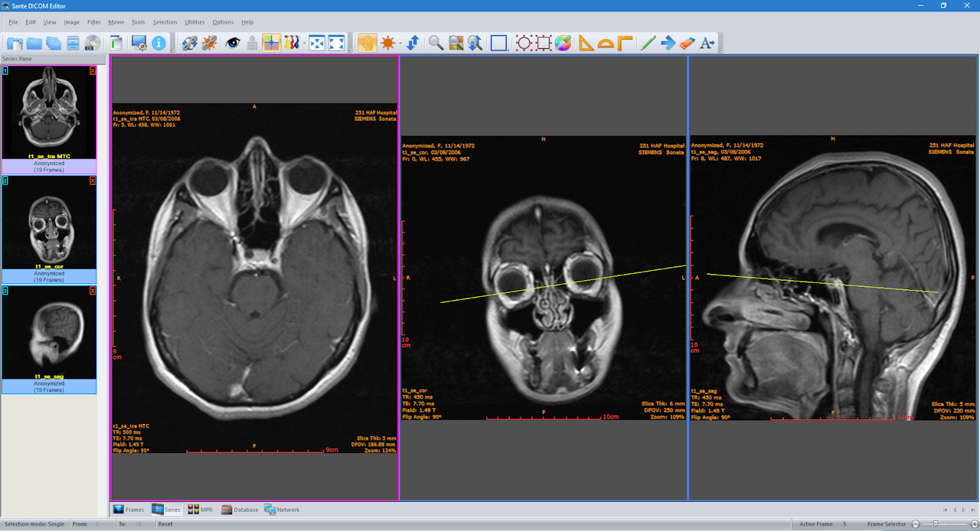
Task: Select the green pencil drawing tool
Action: click(x=648, y=43)
